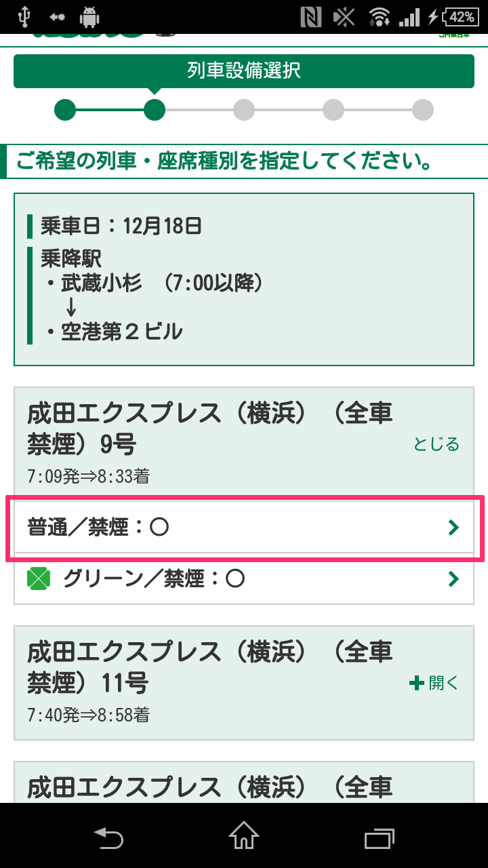This screenshot has height=868, width=488.
Task: Tap the 列車設備選択 header tab
Action: coord(244,71)
